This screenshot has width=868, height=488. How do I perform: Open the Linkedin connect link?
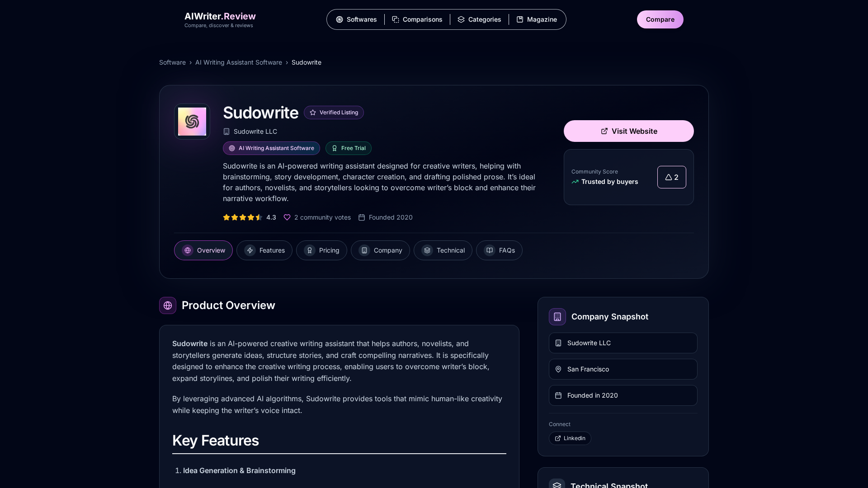pos(570,438)
